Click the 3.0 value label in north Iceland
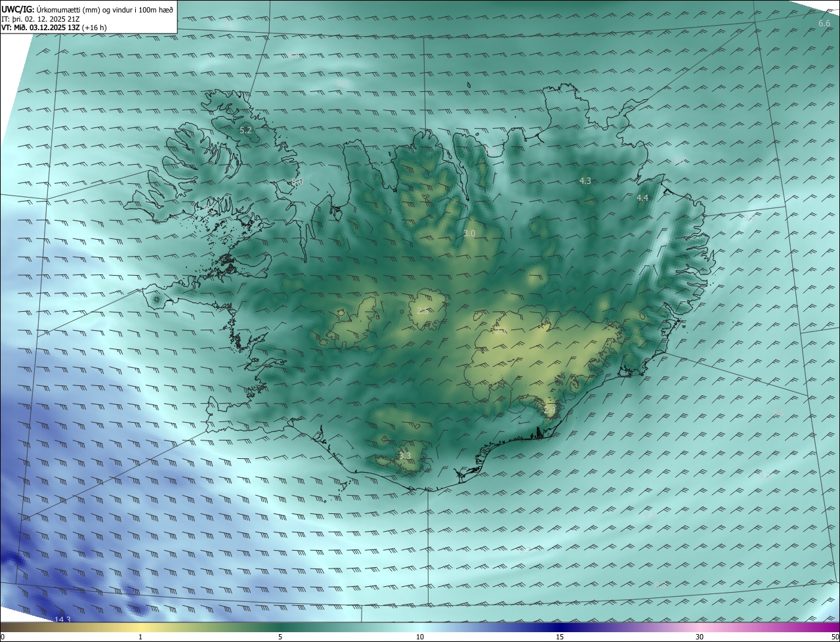840x642 pixels. (x=469, y=233)
